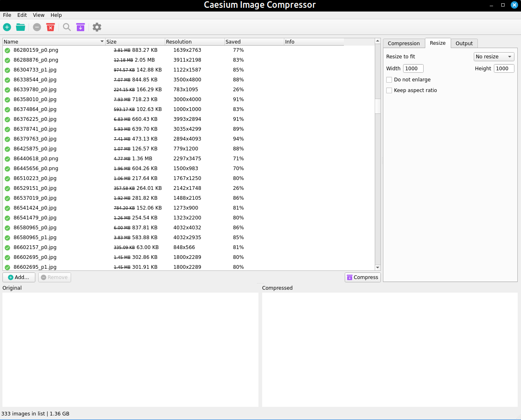The width and height of the screenshot is (521, 420).
Task: Open the View menu
Action: point(39,15)
